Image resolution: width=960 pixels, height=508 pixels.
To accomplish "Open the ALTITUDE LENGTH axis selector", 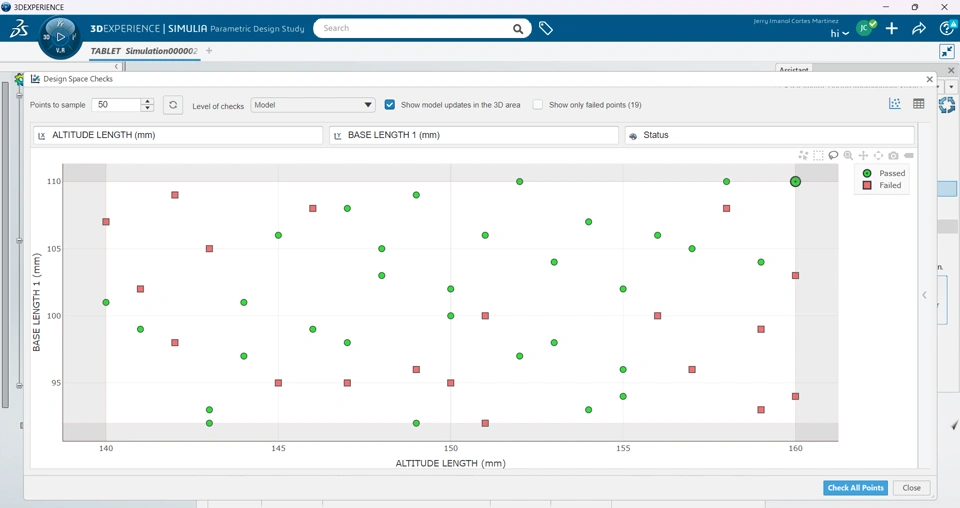I will [x=178, y=135].
